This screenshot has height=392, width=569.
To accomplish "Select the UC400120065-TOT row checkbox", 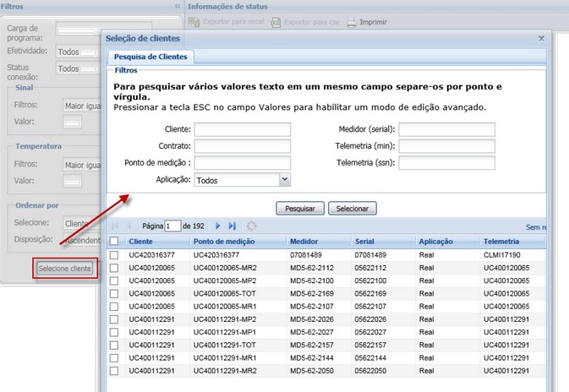I will click(x=114, y=291).
